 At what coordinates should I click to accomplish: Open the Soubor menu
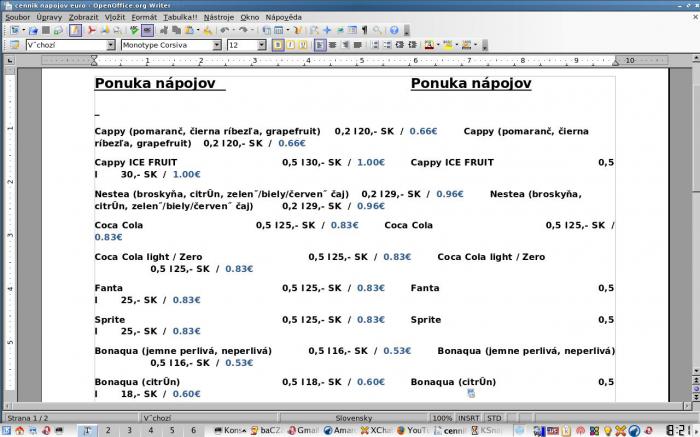pos(17,17)
